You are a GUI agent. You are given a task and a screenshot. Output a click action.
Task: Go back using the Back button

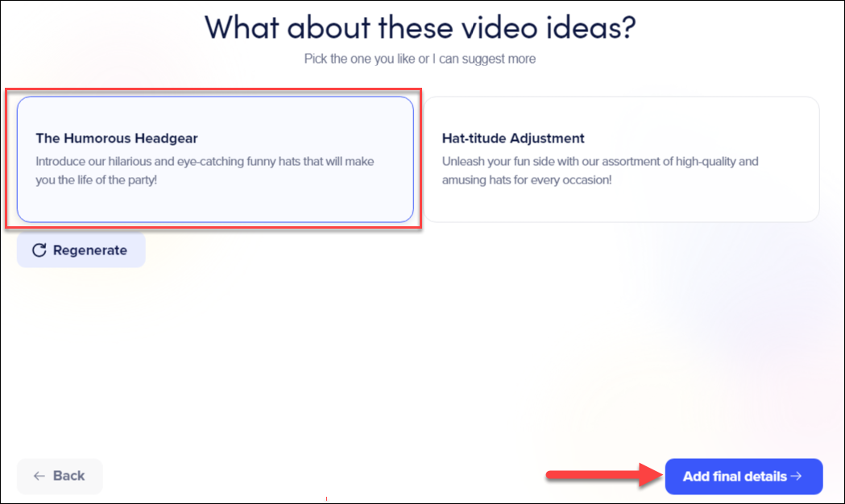[59, 477]
